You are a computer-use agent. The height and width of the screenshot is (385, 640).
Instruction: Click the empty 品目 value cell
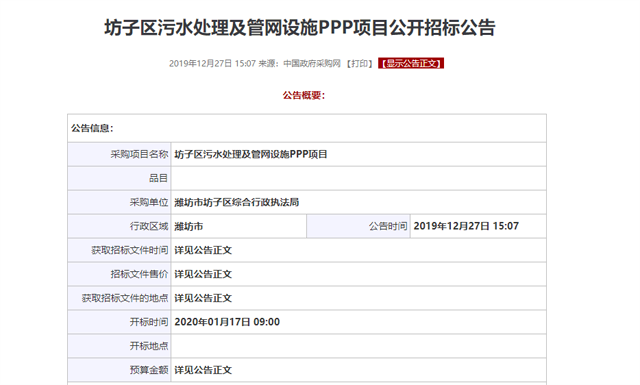[x=358, y=178]
